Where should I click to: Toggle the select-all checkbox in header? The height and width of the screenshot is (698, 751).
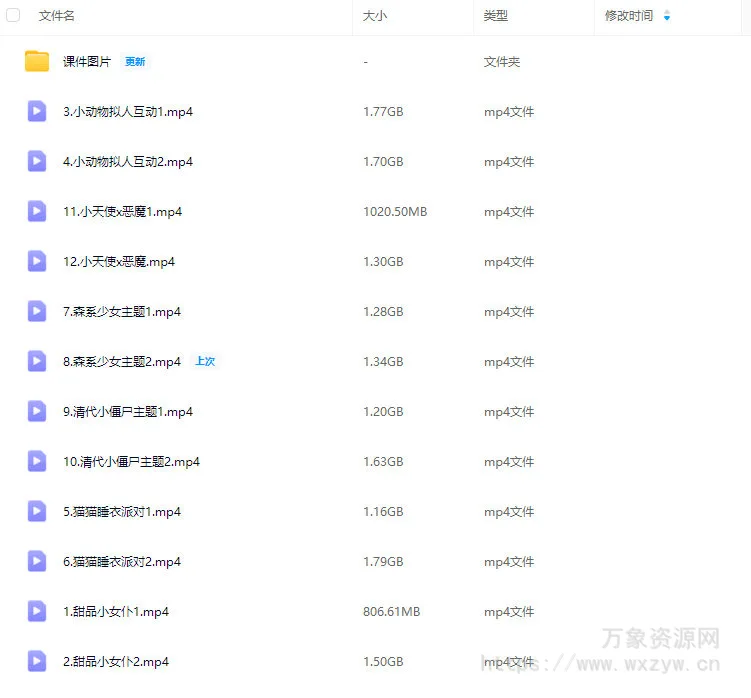(14, 16)
